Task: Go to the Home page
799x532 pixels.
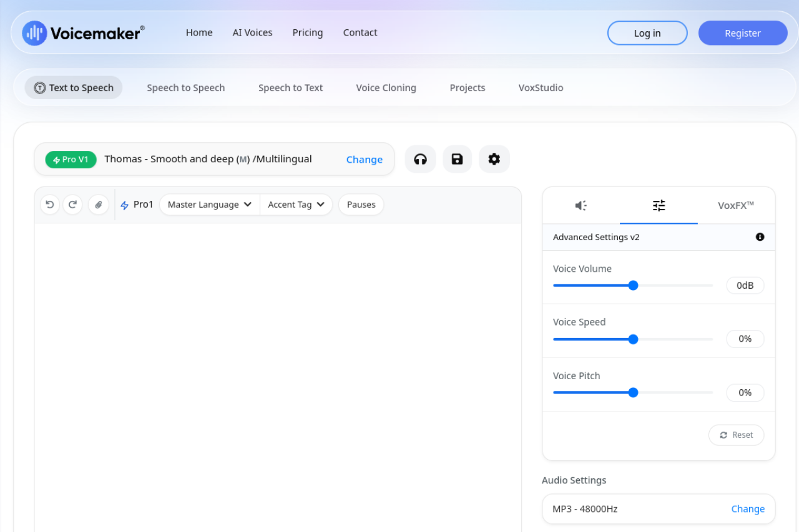Action: 199,32
